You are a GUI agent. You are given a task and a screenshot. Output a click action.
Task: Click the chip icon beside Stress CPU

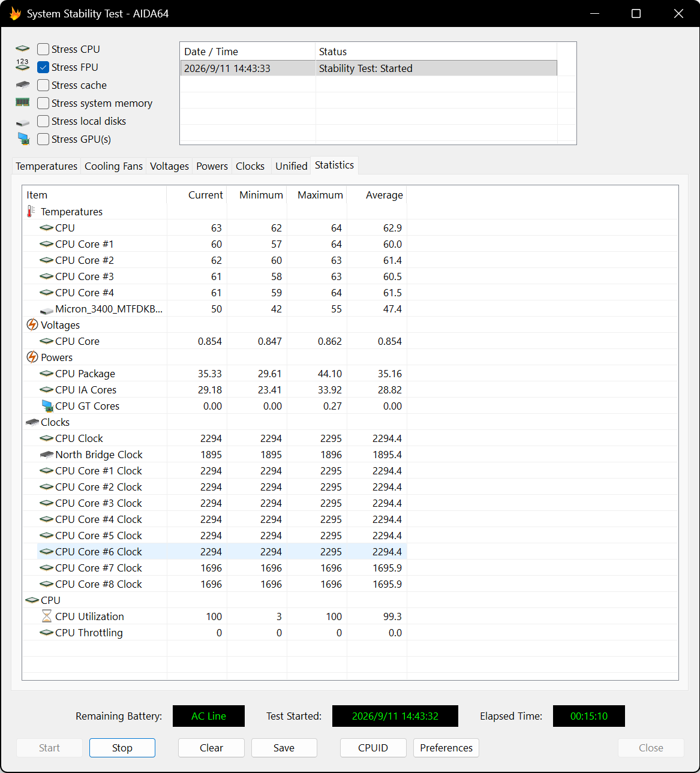pos(23,49)
